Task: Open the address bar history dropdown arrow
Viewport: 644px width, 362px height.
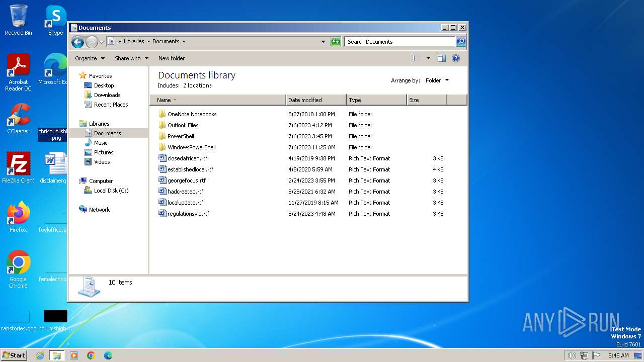Action: 323,42
